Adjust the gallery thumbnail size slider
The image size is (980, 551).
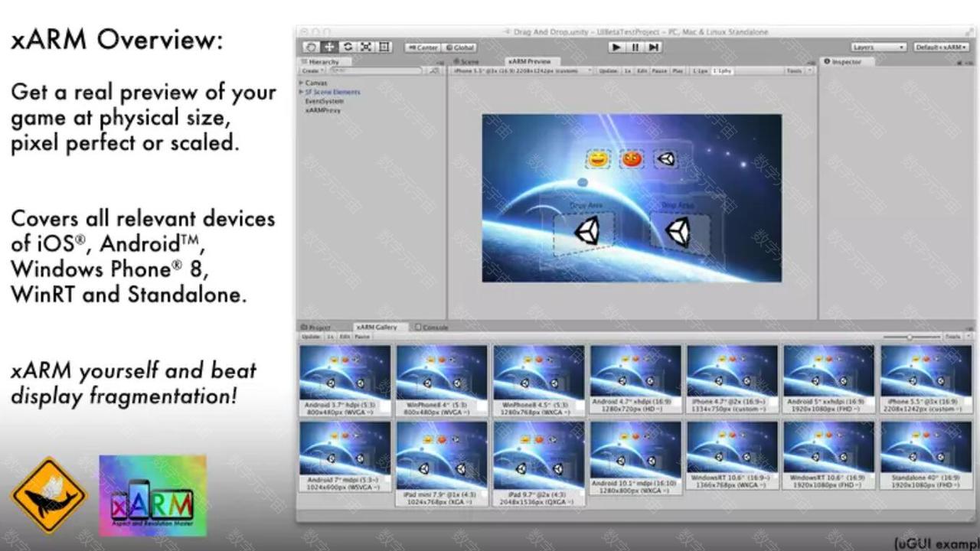coord(910,337)
